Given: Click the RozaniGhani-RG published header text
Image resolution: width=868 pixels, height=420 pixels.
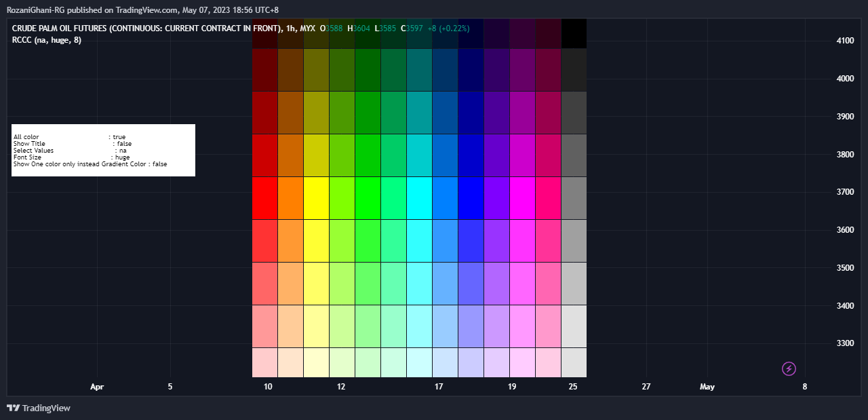Looking at the screenshot, I should (x=142, y=10).
